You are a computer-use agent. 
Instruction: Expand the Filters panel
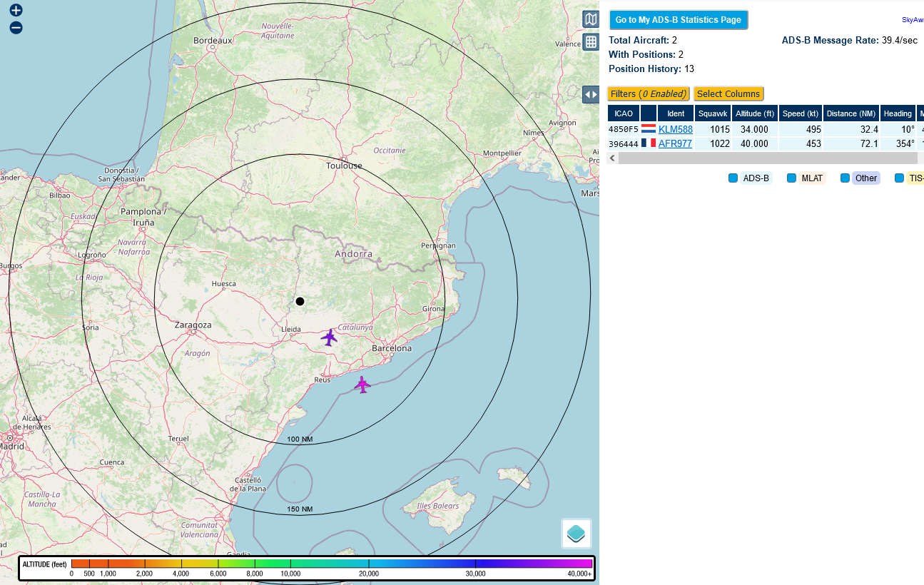pyautogui.click(x=649, y=94)
